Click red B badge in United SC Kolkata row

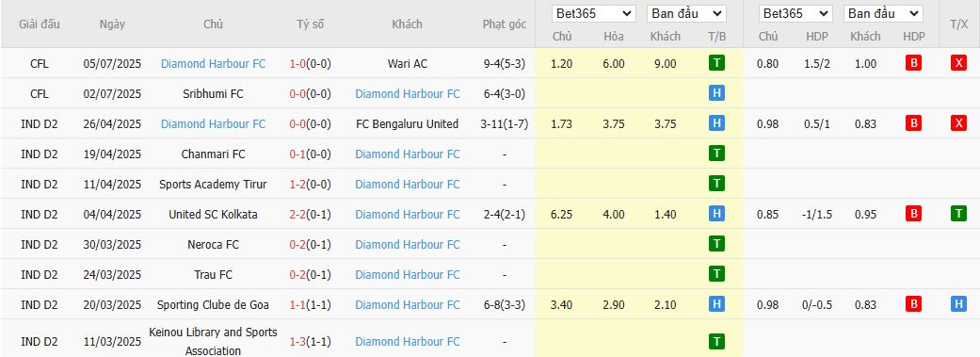coord(913,214)
